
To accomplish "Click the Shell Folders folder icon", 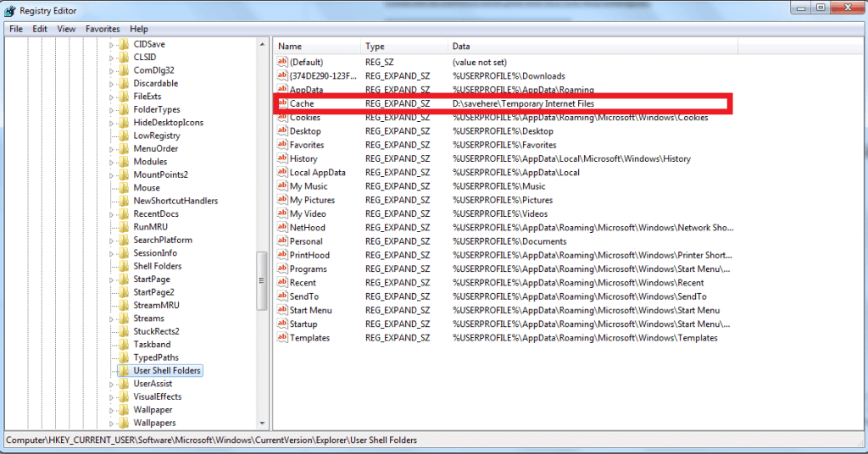I will coord(124,266).
